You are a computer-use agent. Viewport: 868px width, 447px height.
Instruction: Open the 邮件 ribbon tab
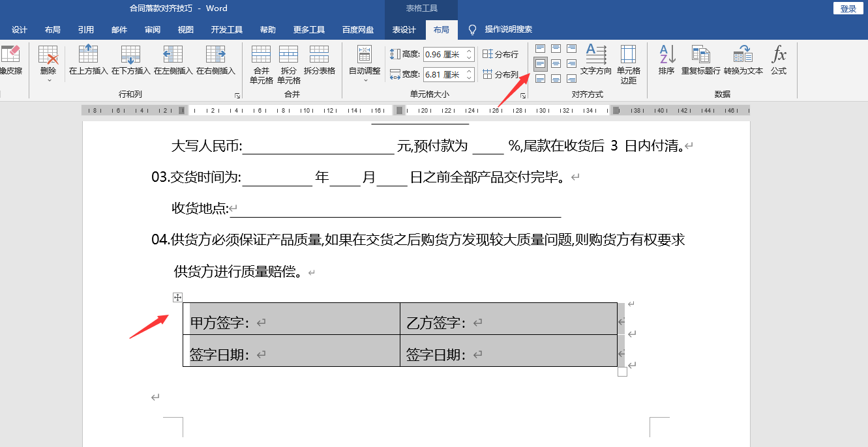[x=119, y=30]
